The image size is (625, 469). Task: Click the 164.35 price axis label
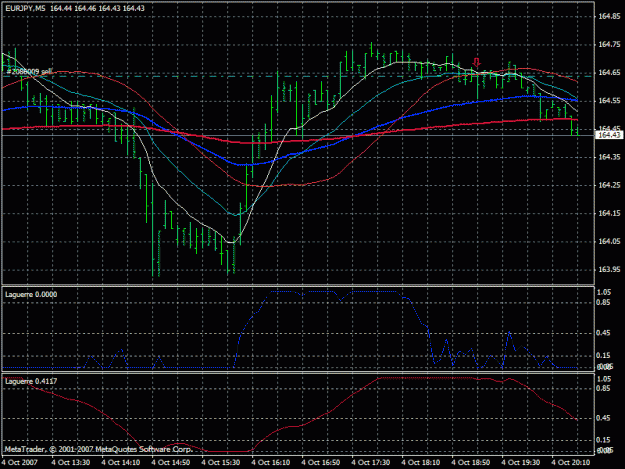tap(609, 157)
